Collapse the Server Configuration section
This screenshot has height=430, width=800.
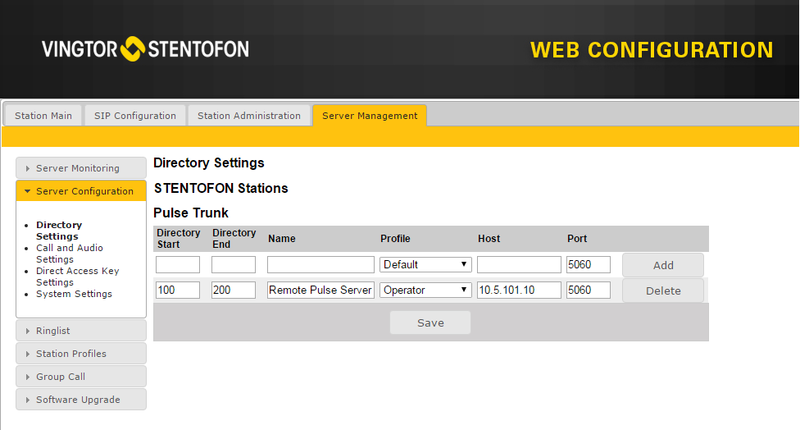click(81, 191)
